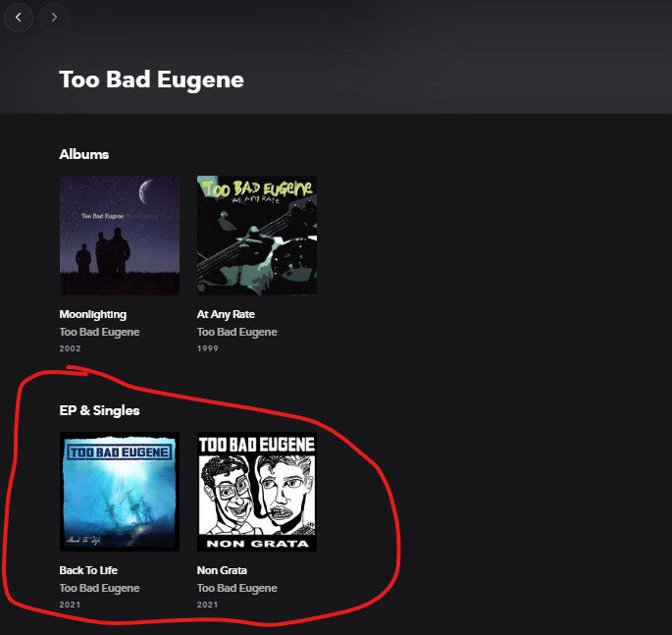Open artist link under Non Grata

coord(237,588)
